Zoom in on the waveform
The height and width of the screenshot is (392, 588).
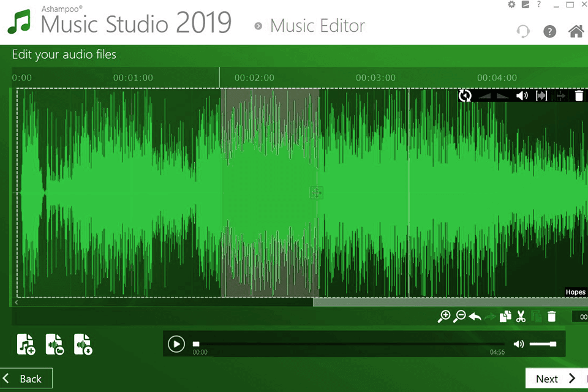coord(444,316)
